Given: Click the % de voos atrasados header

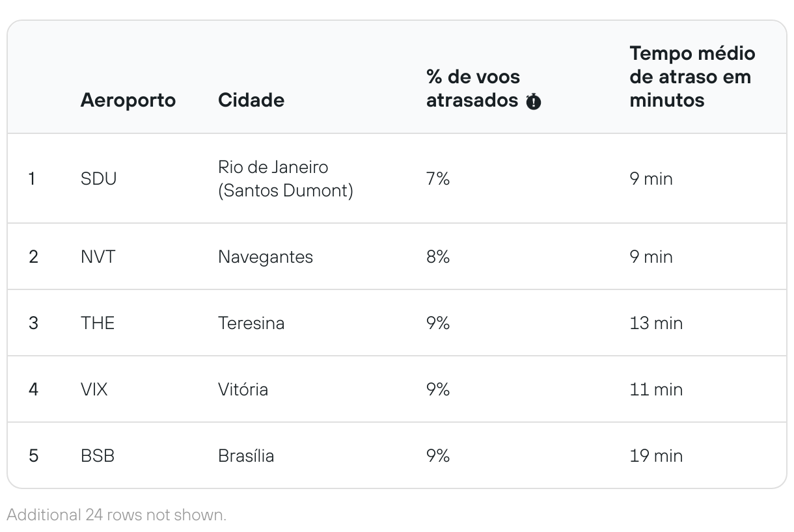Looking at the screenshot, I should 474,88.
